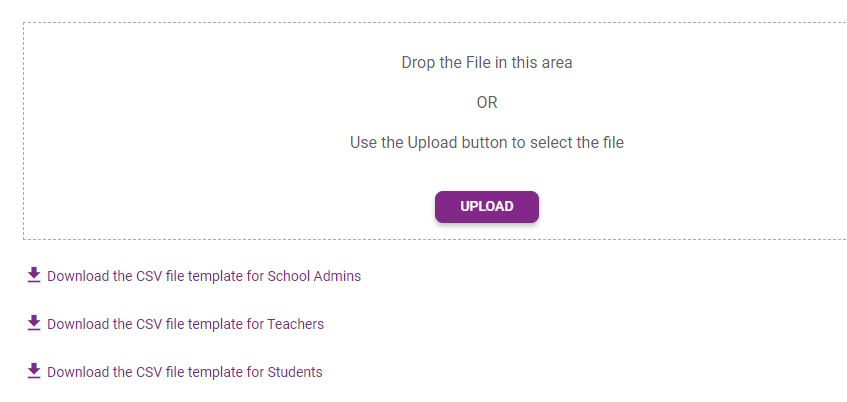Open the School Admins CSV template link
847x402 pixels.
[x=204, y=276]
